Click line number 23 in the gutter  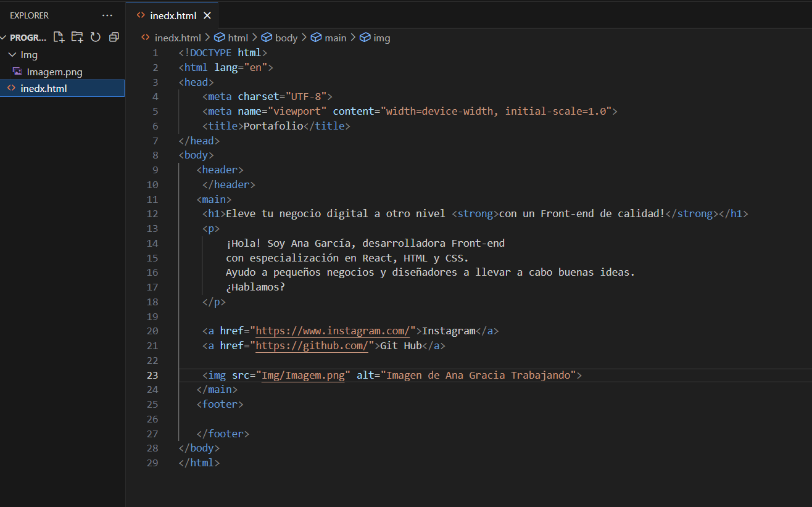[152, 375]
